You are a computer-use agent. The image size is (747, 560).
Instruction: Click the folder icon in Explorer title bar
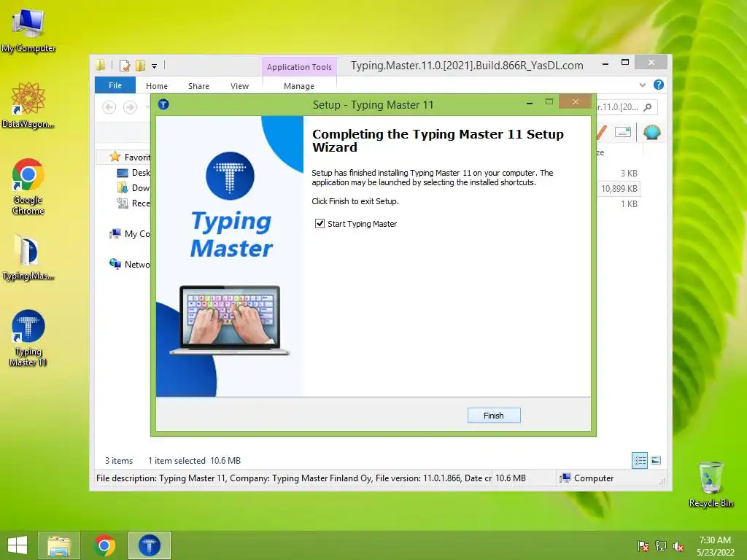click(101, 65)
